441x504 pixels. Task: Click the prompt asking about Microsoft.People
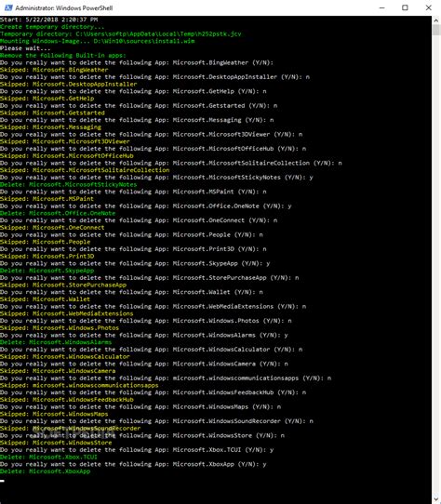pos(131,234)
